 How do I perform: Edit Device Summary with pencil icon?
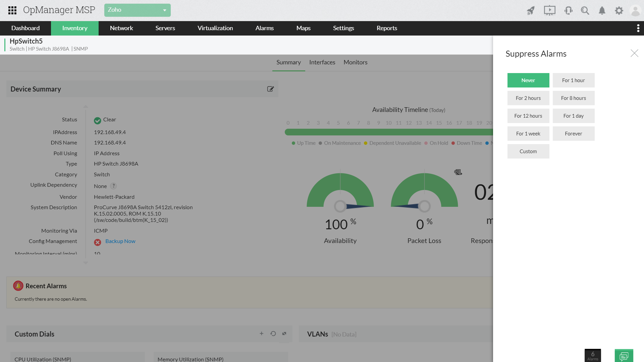click(270, 89)
